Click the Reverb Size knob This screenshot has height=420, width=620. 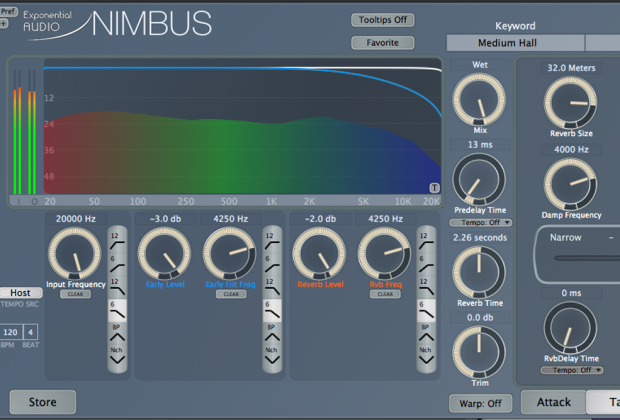coord(571,103)
